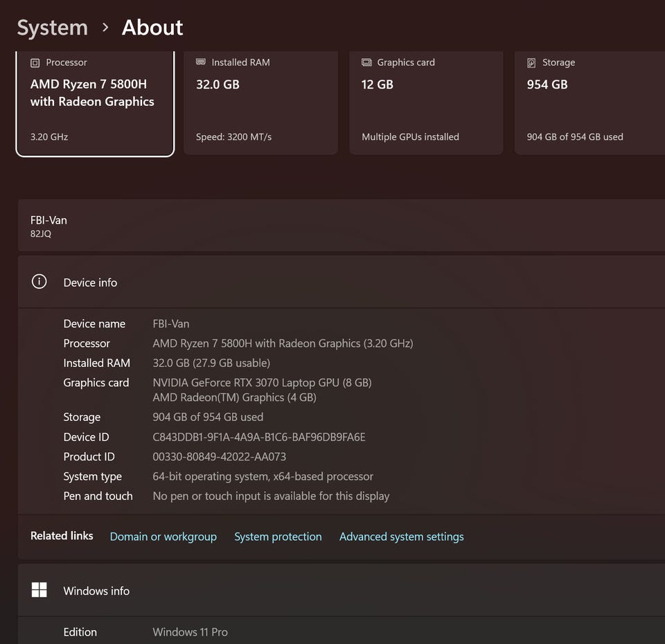
Task: Click Speed: 3200 MT/s text
Action: [233, 137]
